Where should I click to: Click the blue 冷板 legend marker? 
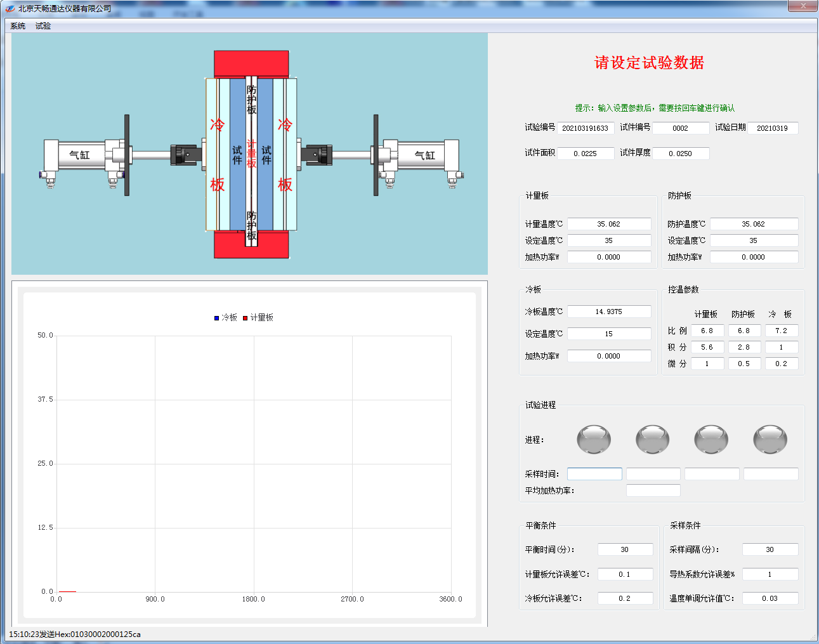coord(217,318)
